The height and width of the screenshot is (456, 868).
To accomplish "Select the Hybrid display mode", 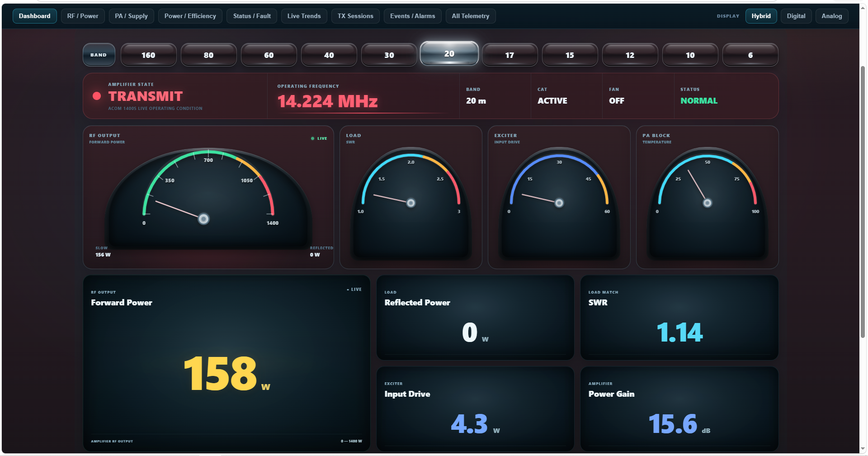I will coord(761,16).
